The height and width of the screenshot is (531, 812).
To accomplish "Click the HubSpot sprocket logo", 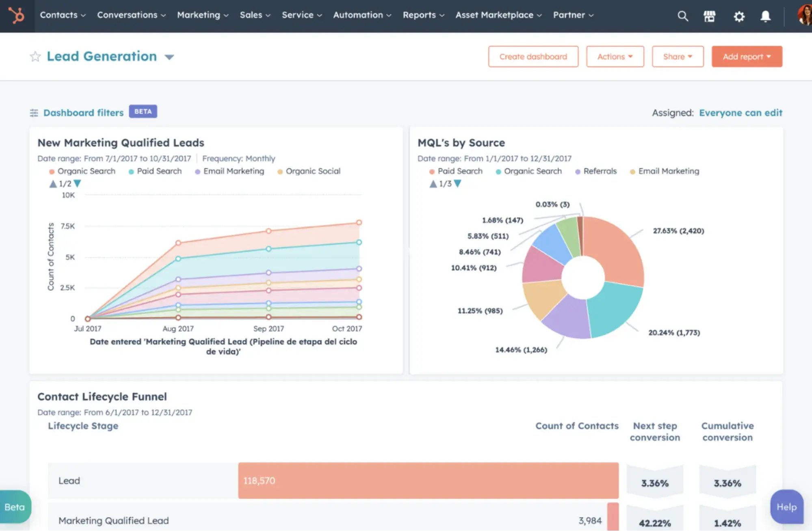I will pos(17,16).
